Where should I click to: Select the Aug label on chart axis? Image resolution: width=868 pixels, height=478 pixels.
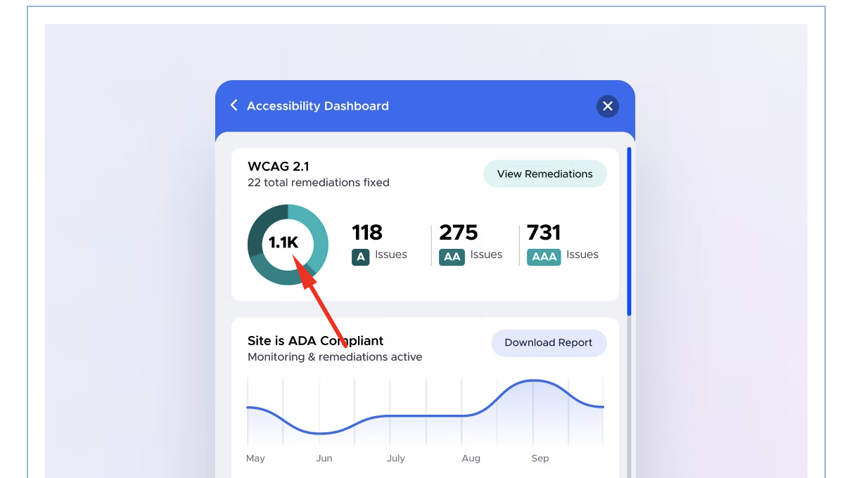(471, 458)
